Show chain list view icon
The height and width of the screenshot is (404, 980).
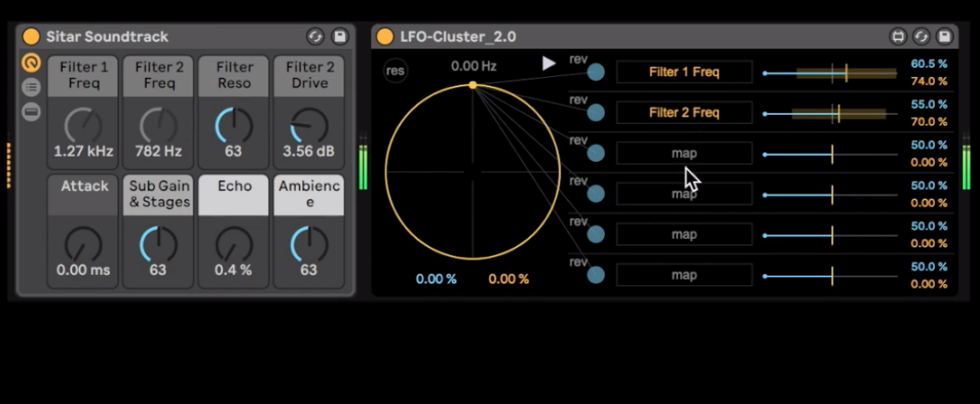click(31, 87)
